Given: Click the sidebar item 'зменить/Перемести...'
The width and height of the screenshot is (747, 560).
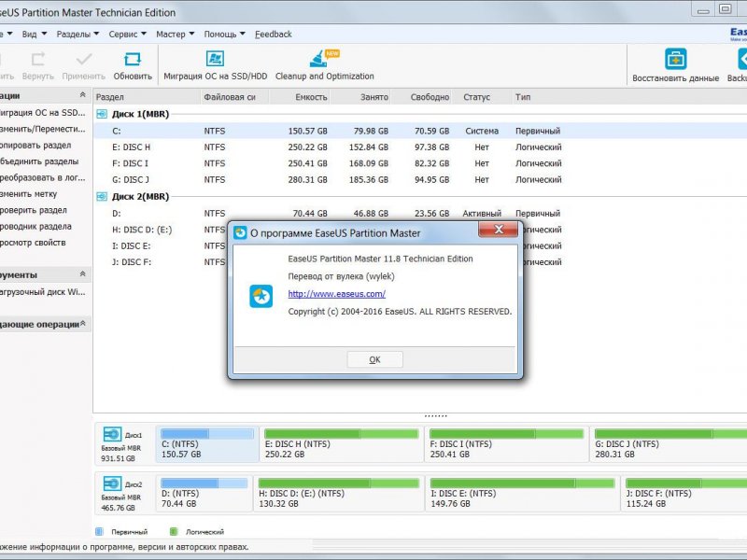Looking at the screenshot, I should coord(43,129).
